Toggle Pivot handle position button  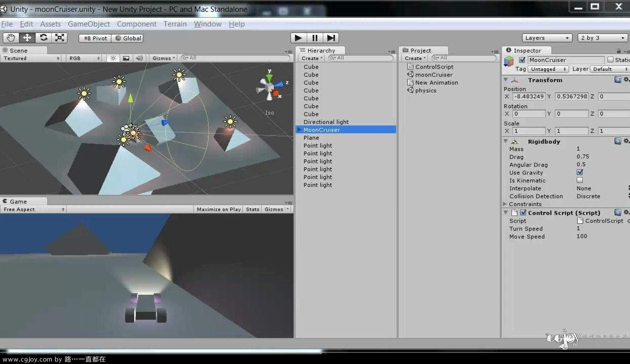(x=95, y=38)
